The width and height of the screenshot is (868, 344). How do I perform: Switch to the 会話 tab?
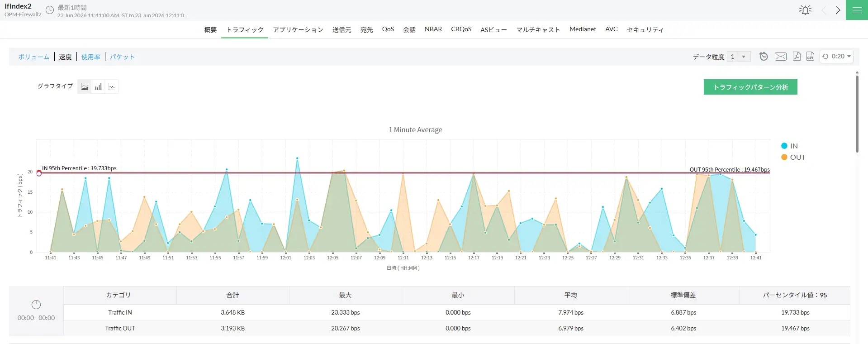[x=409, y=29]
